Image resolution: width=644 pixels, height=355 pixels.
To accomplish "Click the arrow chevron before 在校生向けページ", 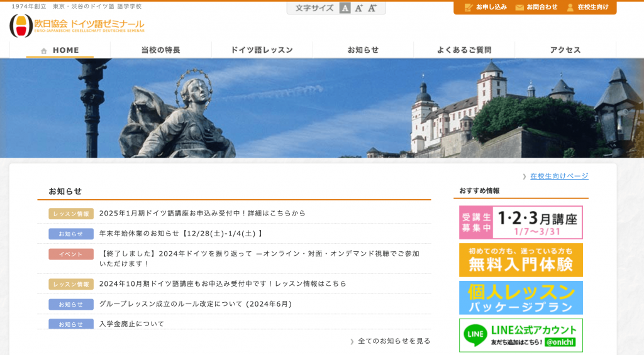I will 525,177.
